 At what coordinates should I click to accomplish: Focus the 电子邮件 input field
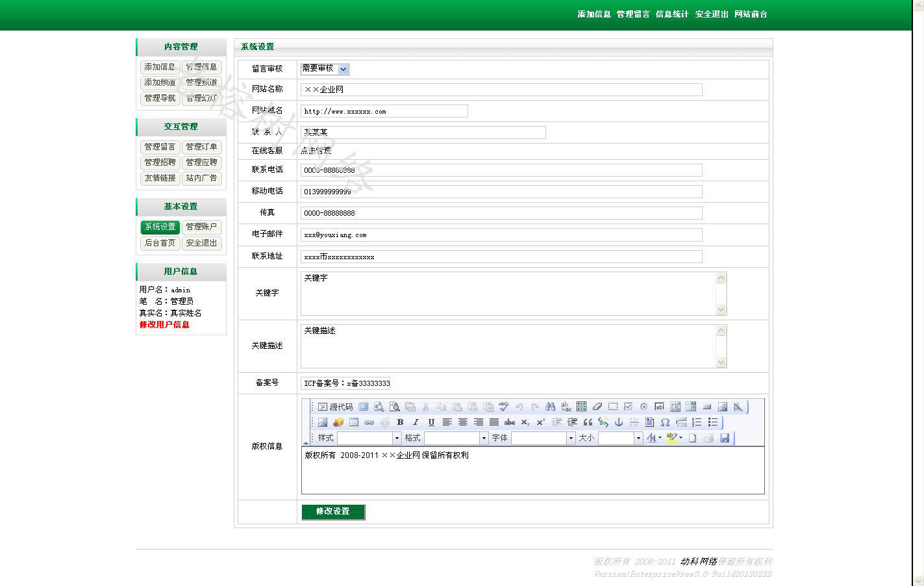pyautogui.click(x=501, y=235)
